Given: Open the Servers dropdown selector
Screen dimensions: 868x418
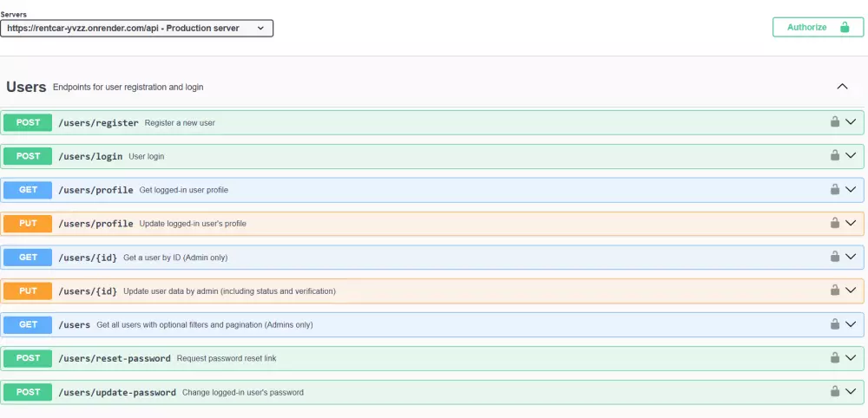Looking at the screenshot, I should click(x=136, y=28).
